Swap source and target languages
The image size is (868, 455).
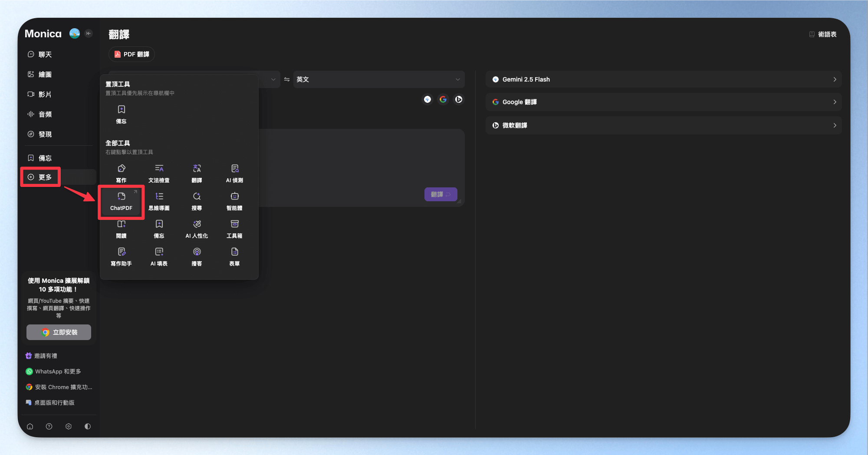coord(286,79)
